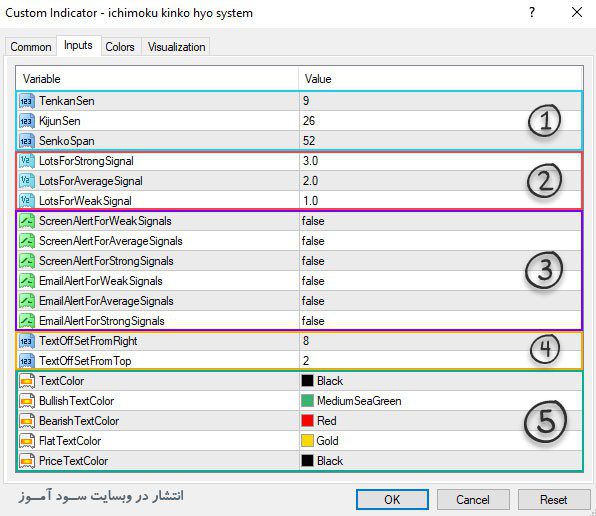Image resolution: width=596 pixels, height=516 pixels.
Task: Click the KijunSen value 26
Action: click(x=309, y=121)
